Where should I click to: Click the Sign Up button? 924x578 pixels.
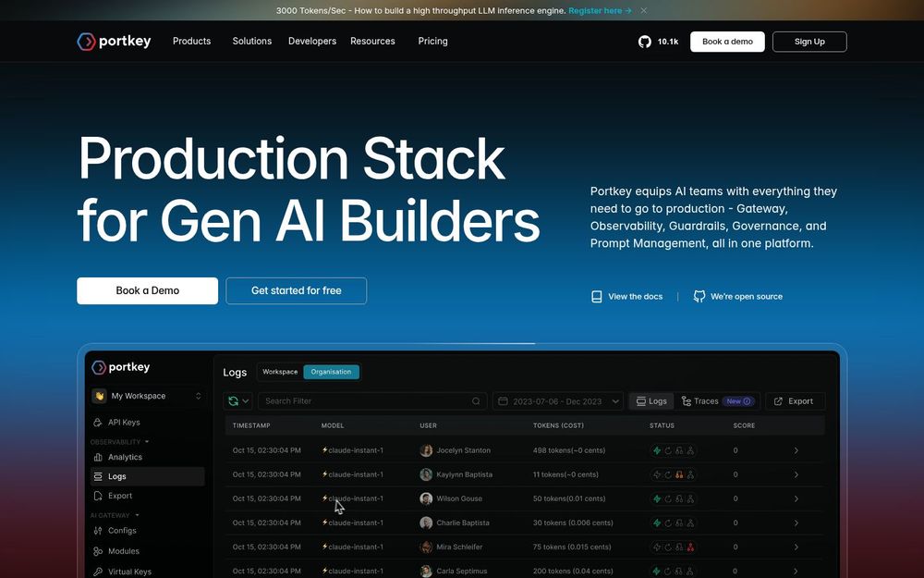click(x=809, y=42)
